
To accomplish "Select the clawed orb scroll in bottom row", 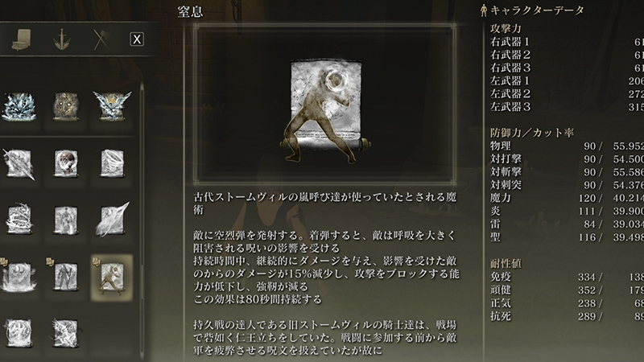I will [19, 333].
